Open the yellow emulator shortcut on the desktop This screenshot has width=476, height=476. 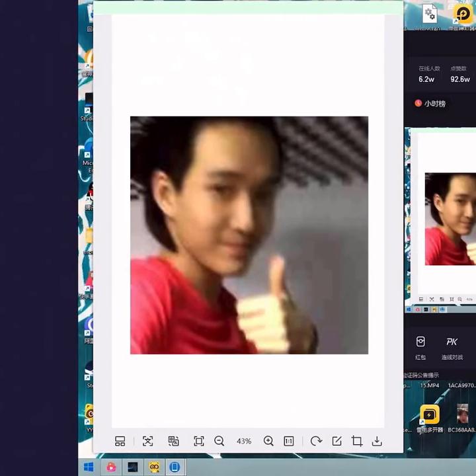click(x=462, y=13)
